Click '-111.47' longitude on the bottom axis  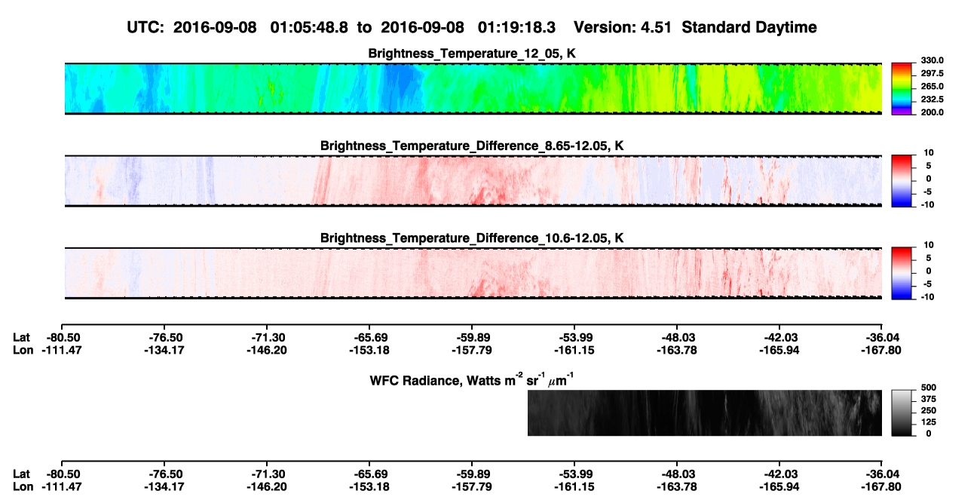[60, 486]
